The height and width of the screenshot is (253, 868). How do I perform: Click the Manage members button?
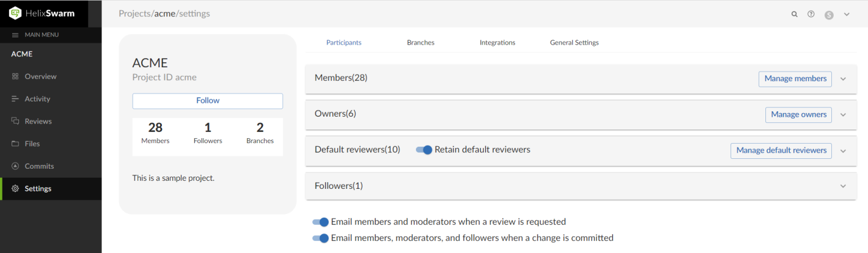[x=795, y=79]
